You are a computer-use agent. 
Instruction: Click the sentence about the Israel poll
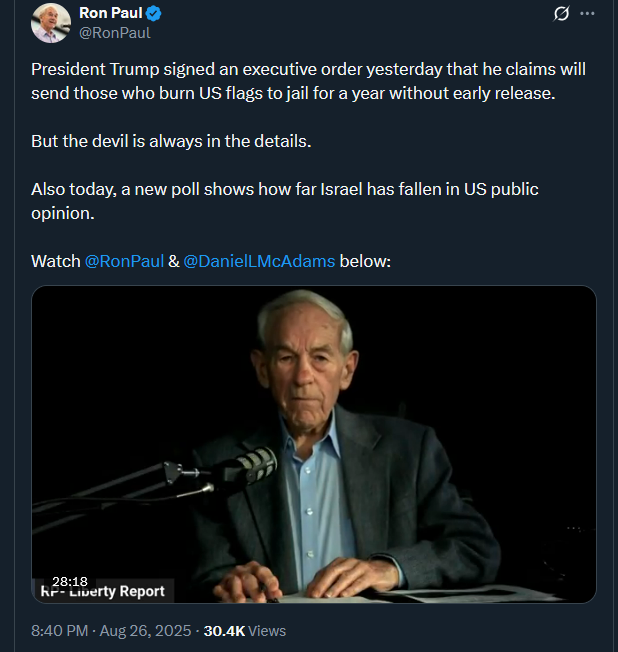pos(285,201)
